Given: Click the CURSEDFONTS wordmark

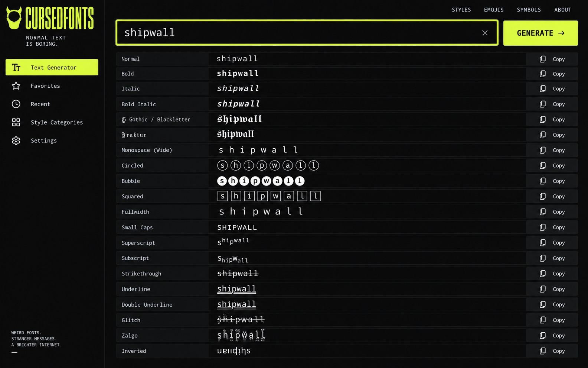Looking at the screenshot, I should click(59, 18).
